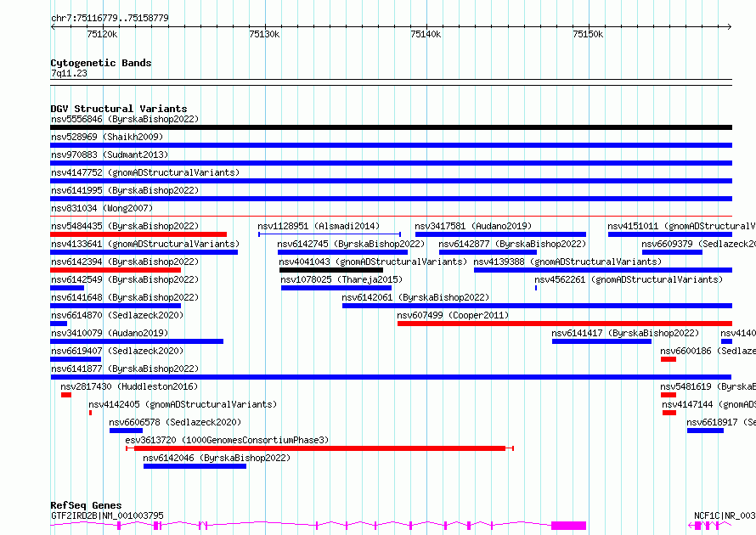Open the nsv970883 (Sudmant2013) variant label
Viewport: 756px width, 535px height.
click(x=110, y=155)
